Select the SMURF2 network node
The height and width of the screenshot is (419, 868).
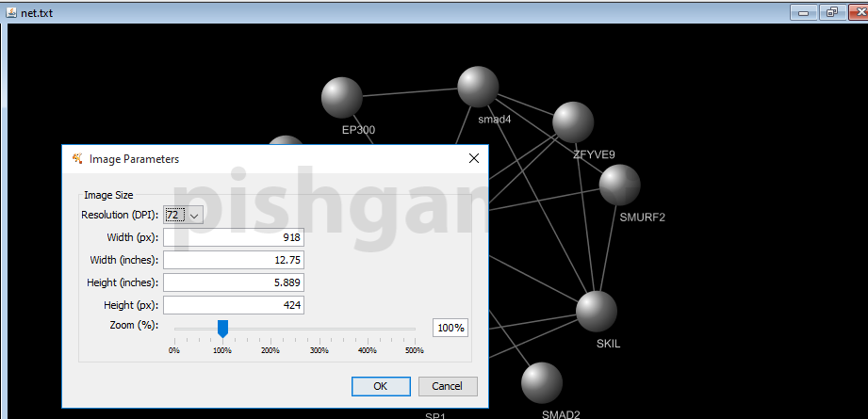point(619,185)
